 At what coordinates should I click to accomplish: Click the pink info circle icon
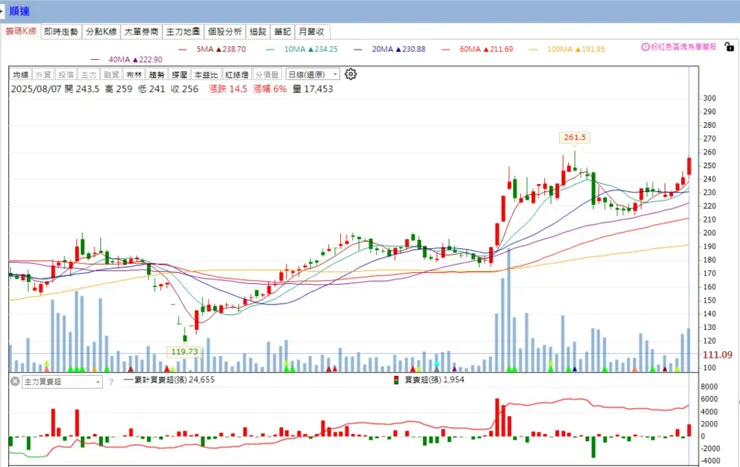pos(645,47)
